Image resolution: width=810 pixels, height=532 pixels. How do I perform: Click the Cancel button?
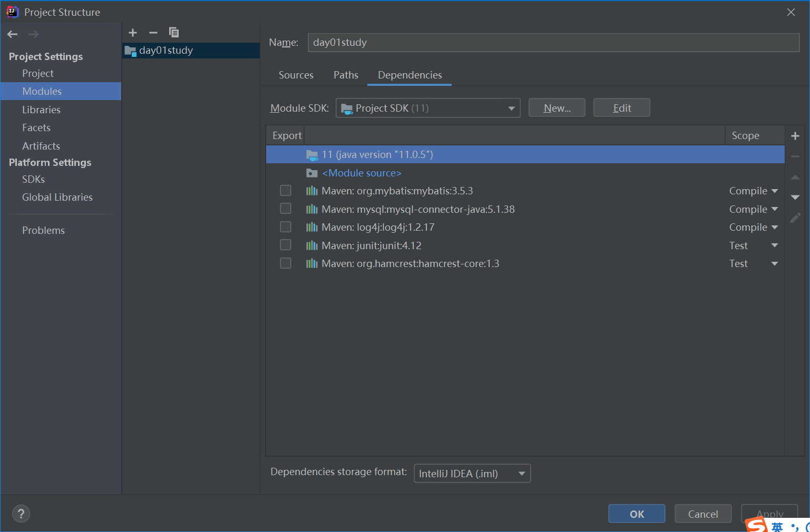click(703, 514)
